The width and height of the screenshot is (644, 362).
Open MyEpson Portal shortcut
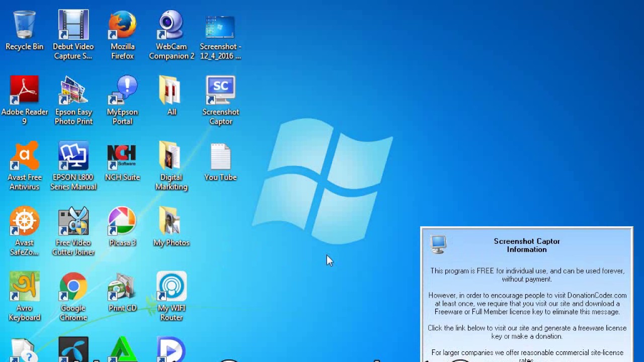click(x=122, y=101)
